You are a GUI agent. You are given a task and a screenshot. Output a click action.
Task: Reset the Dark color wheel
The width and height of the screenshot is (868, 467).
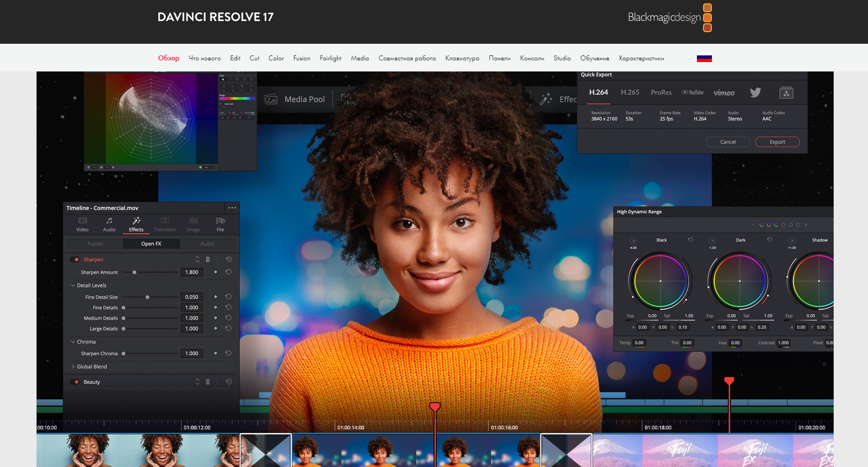tap(769, 240)
